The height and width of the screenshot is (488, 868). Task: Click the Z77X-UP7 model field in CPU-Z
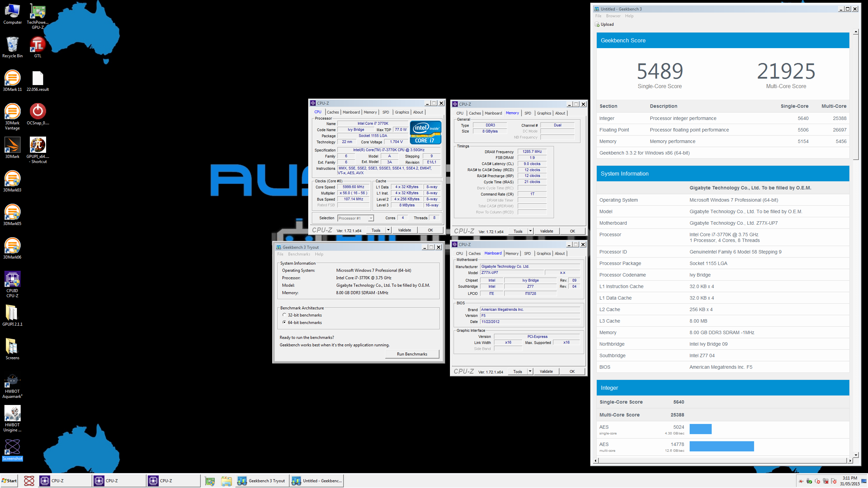coord(512,272)
